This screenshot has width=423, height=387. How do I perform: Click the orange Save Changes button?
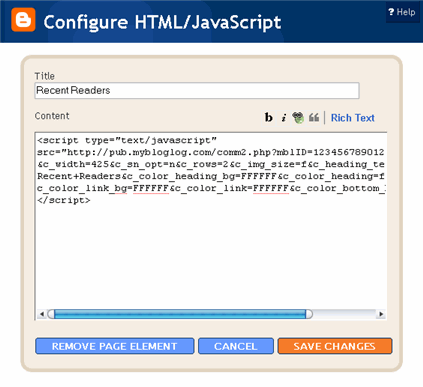[335, 346]
